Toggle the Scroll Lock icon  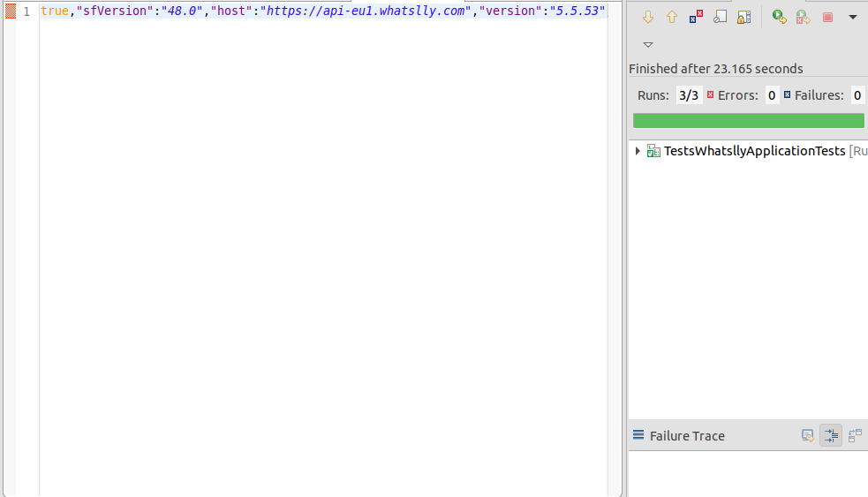[744, 17]
